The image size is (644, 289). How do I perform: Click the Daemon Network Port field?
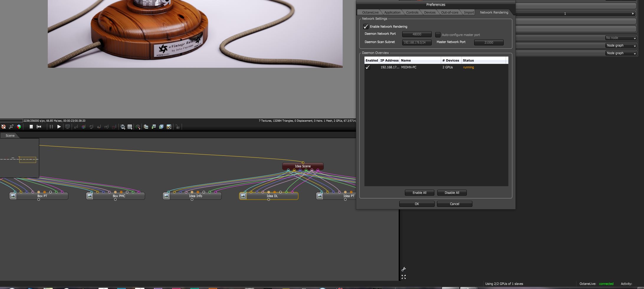pyautogui.click(x=417, y=34)
